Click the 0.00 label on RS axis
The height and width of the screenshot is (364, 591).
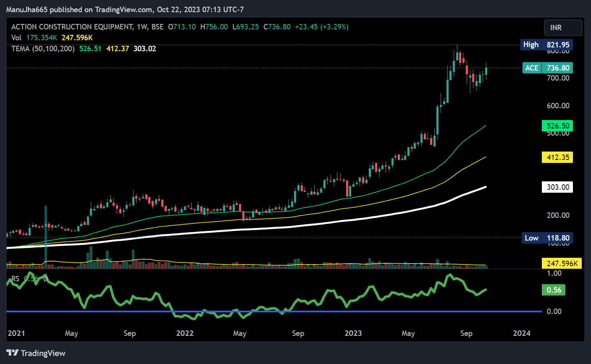[554, 312]
